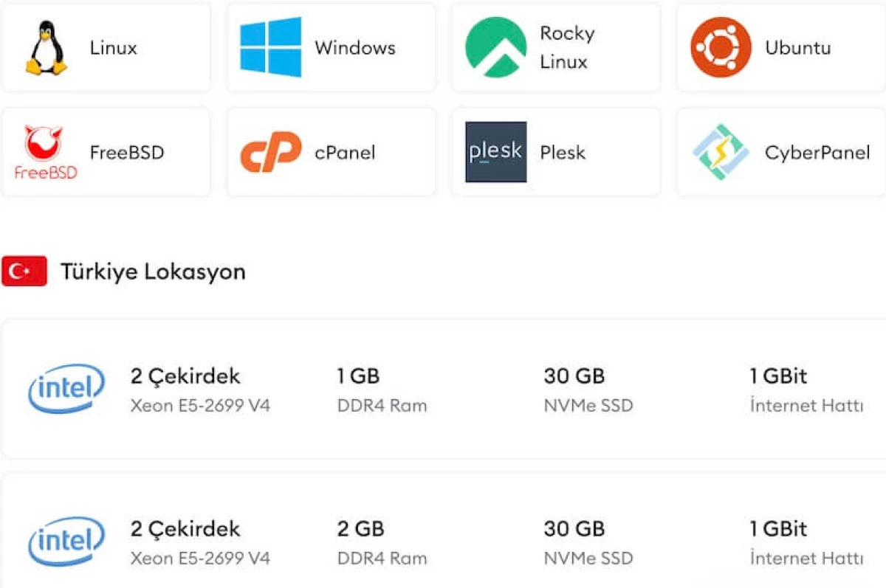This screenshot has height=588, width=886.
Task: Click the FreeBSD text label
Action: (x=127, y=153)
